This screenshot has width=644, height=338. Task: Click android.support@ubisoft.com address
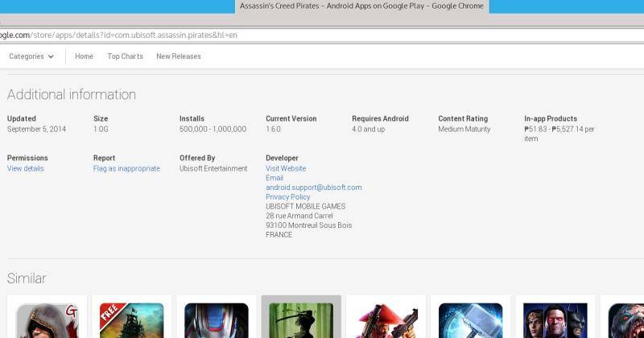pyautogui.click(x=314, y=188)
